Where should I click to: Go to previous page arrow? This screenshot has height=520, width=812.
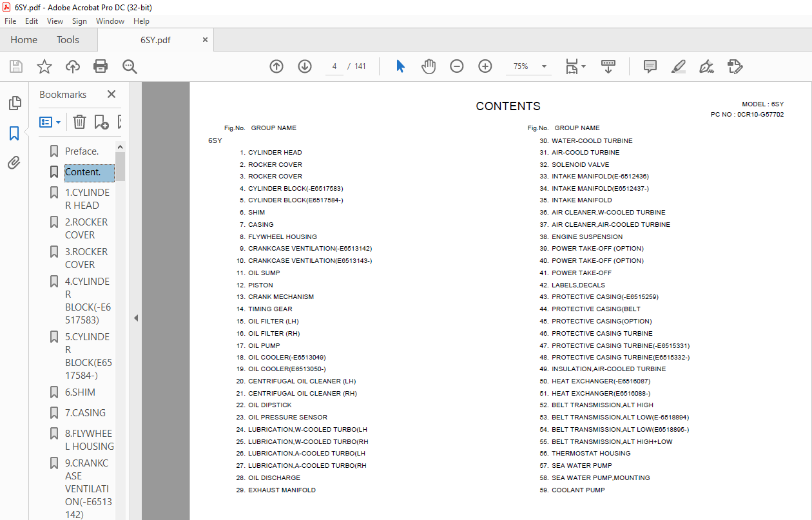pyautogui.click(x=276, y=66)
